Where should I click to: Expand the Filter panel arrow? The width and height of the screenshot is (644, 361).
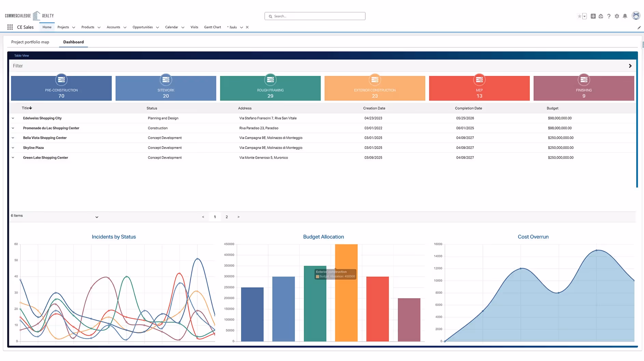click(630, 66)
